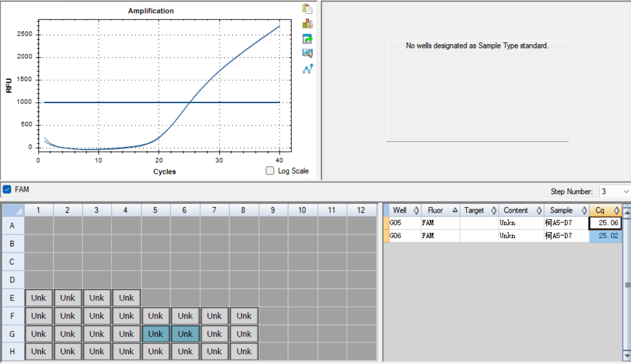Select all wells via plate corner selector
This screenshot has height=364, width=631.
point(13,210)
